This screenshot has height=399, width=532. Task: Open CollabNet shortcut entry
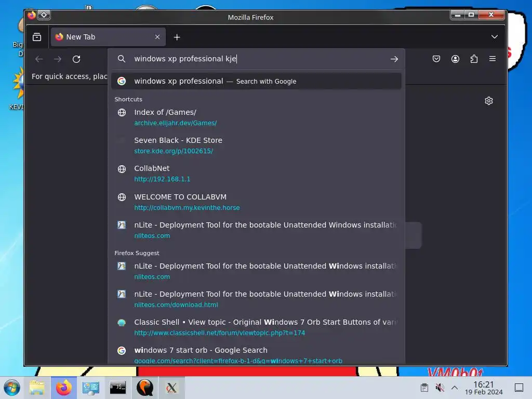pyautogui.click(x=256, y=174)
